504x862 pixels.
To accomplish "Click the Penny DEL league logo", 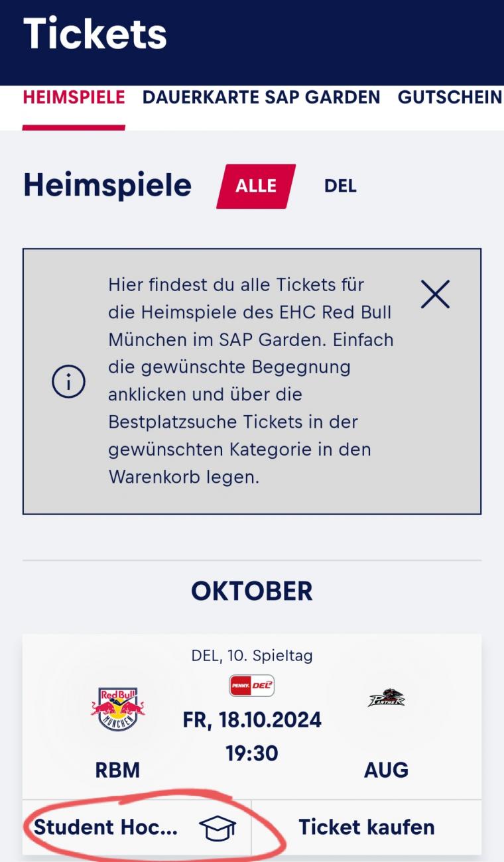I will point(252,686).
